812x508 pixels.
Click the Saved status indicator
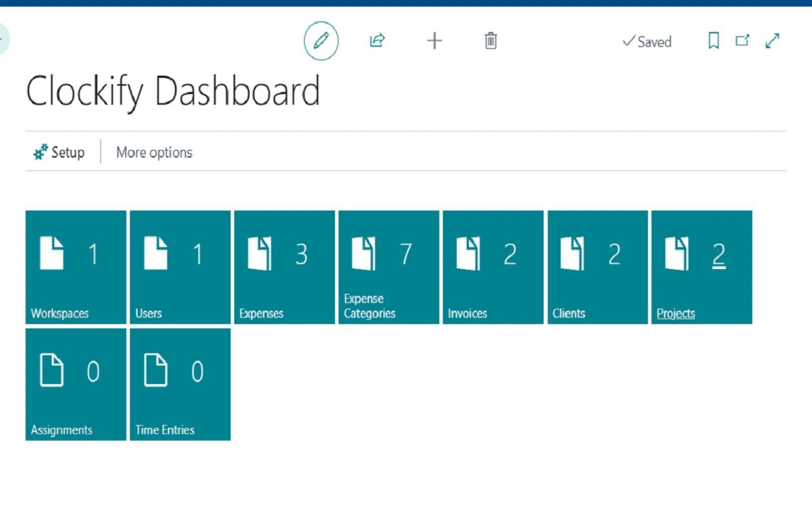pyautogui.click(x=647, y=41)
